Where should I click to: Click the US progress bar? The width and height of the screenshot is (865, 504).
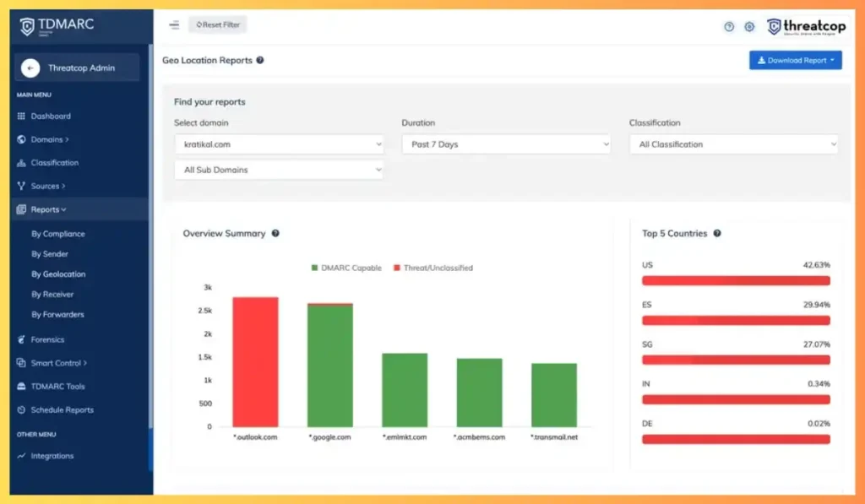pyautogui.click(x=736, y=280)
